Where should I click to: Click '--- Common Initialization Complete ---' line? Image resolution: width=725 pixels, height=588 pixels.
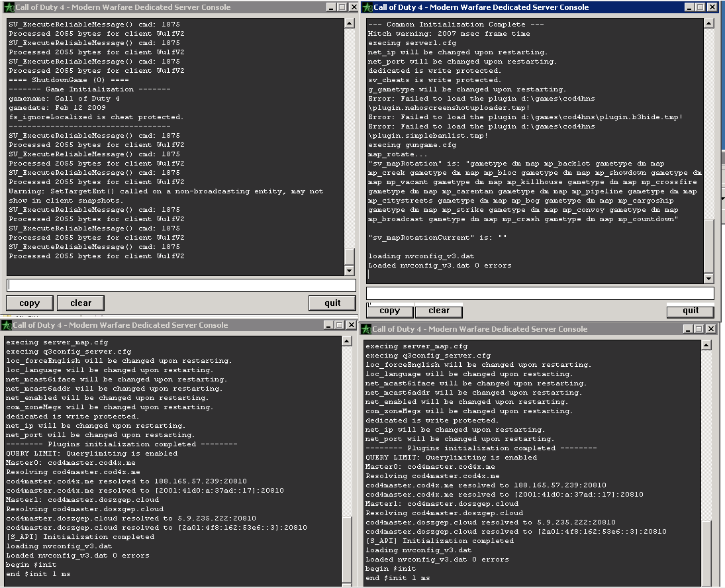coord(456,24)
